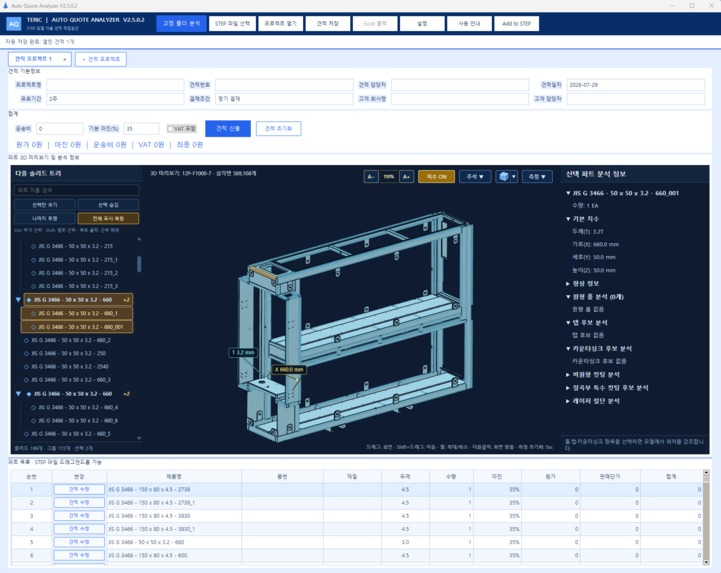The width and height of the screenshot is (721, 573).
Task: Collapse the 원형 홀 분석 section
Action: (x=568, y=297)
